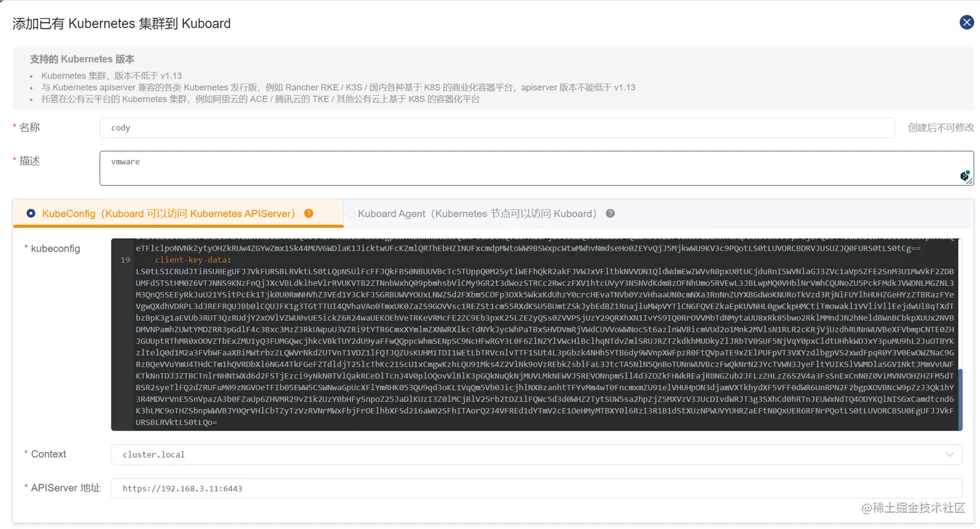Click the orange help icon beside KubeConfig
The height and width of the screenshot is (529, 980).
(309, 213)
